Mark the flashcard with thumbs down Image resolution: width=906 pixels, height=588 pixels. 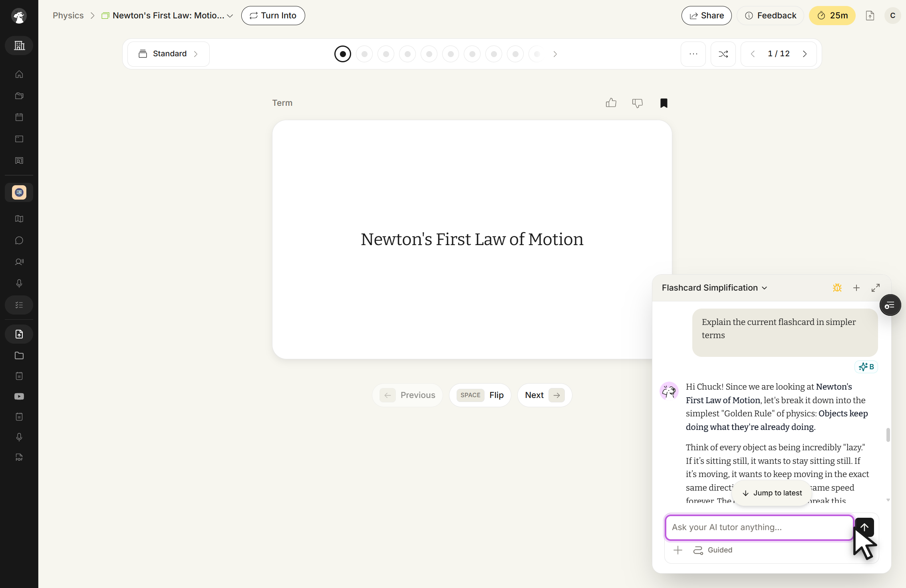point(638,103)
